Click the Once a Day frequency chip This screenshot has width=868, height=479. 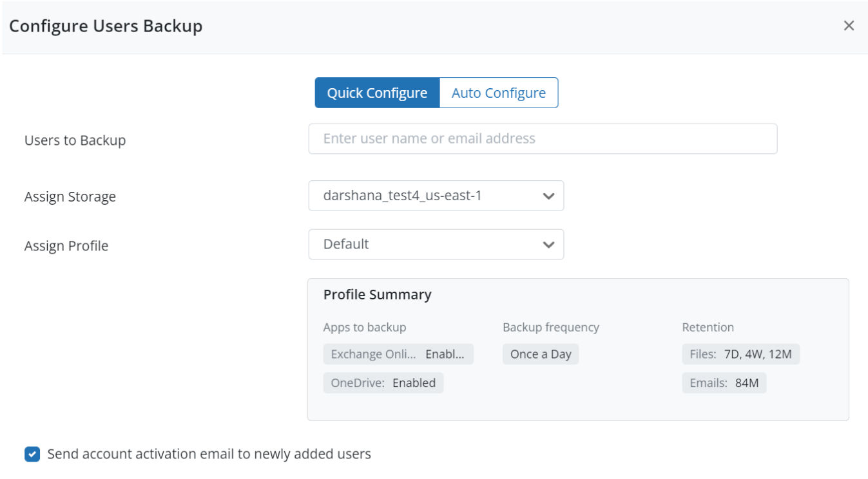coord(540,354)
